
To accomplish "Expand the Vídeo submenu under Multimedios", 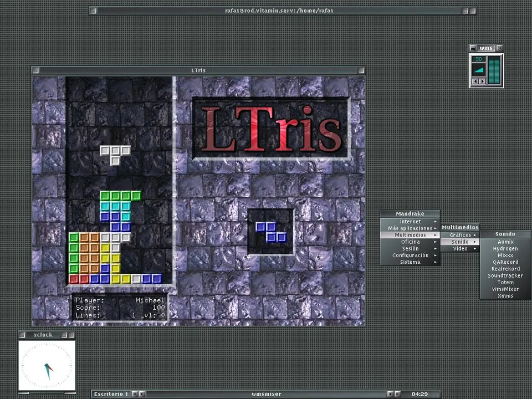I will tap(460, 249).
